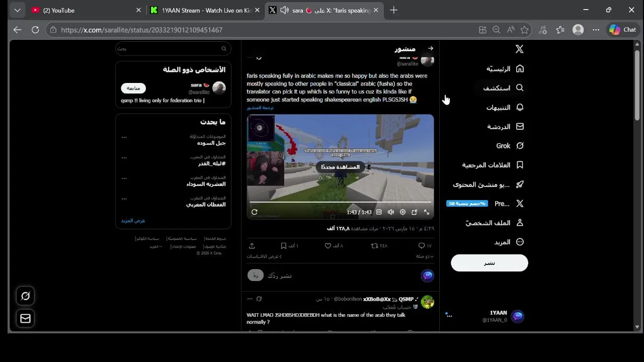Click reply bubble icon showing ١٧
The width and height of the screenshot is (644, 362).
click(422, 246)
